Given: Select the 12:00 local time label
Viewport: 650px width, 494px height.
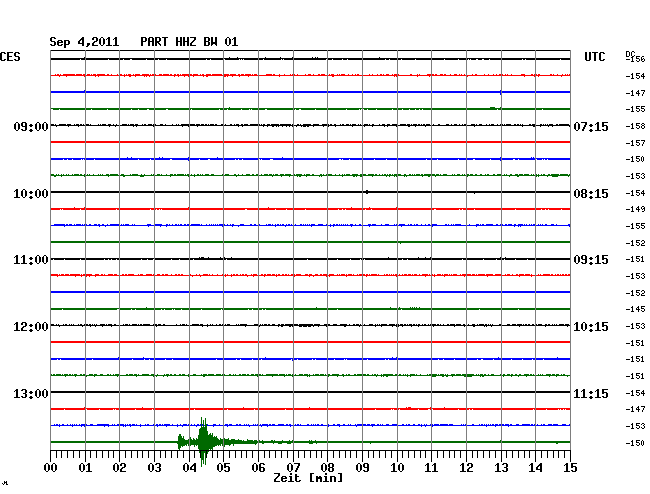Looking at the screenshot, I should coord(31,326).
